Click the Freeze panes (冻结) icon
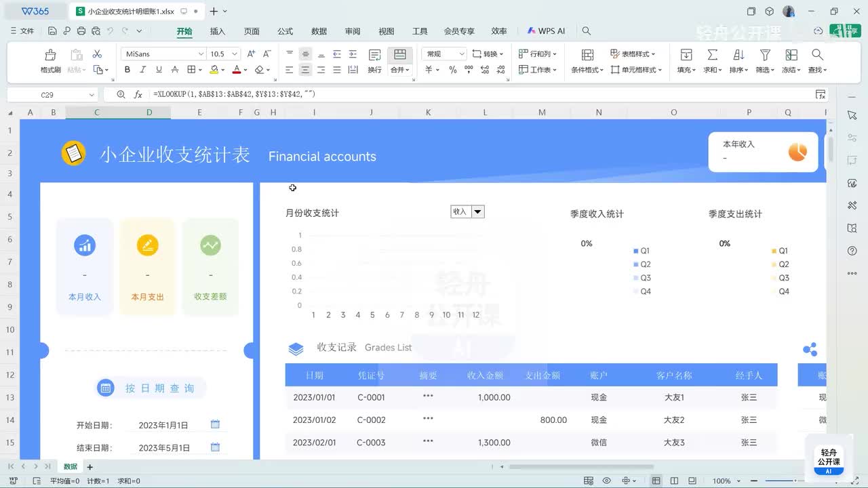 [x=791, y=55]
